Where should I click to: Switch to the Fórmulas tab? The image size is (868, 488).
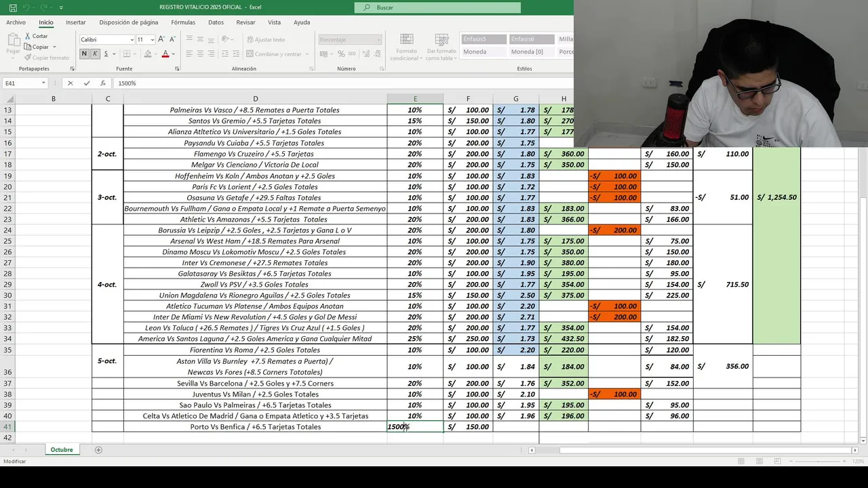[x=183, y=22]
